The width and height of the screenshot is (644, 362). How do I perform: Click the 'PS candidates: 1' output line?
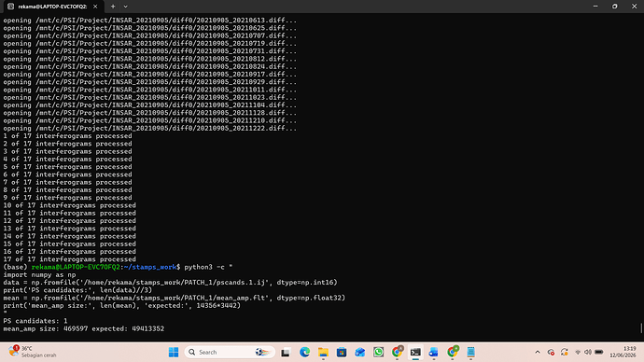(35, 321)
